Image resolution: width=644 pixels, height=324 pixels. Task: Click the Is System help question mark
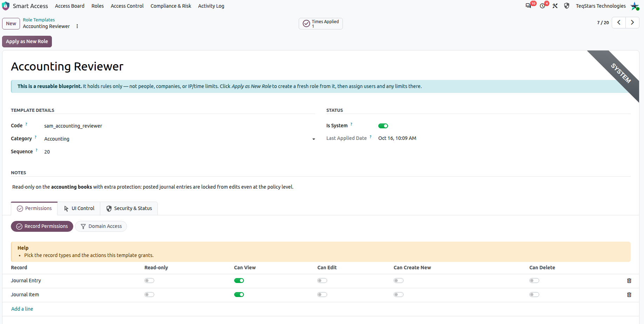(x=351, y=124)
